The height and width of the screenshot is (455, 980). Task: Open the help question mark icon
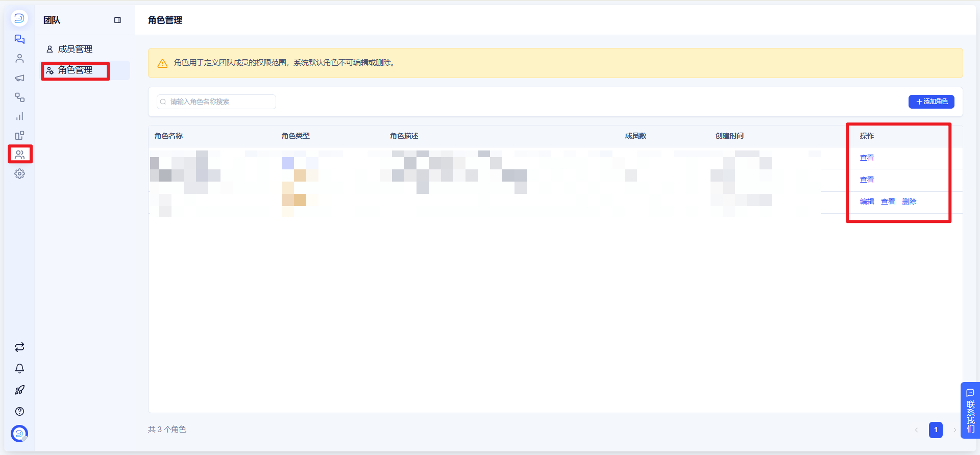coord(19,412)
